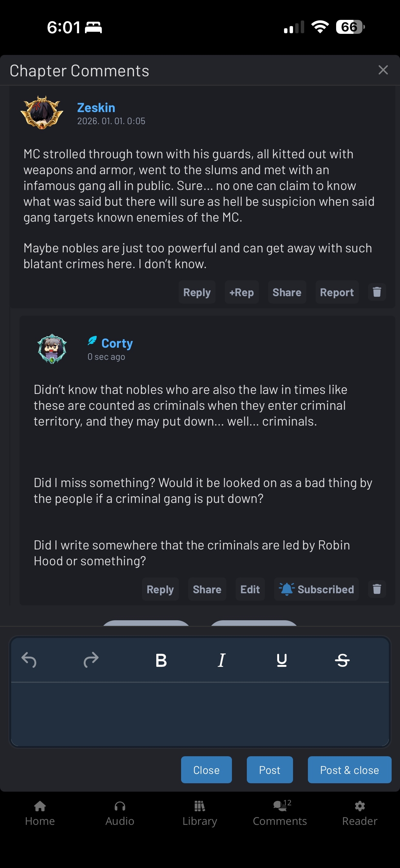Reply to Zeskin's comment

197,292
